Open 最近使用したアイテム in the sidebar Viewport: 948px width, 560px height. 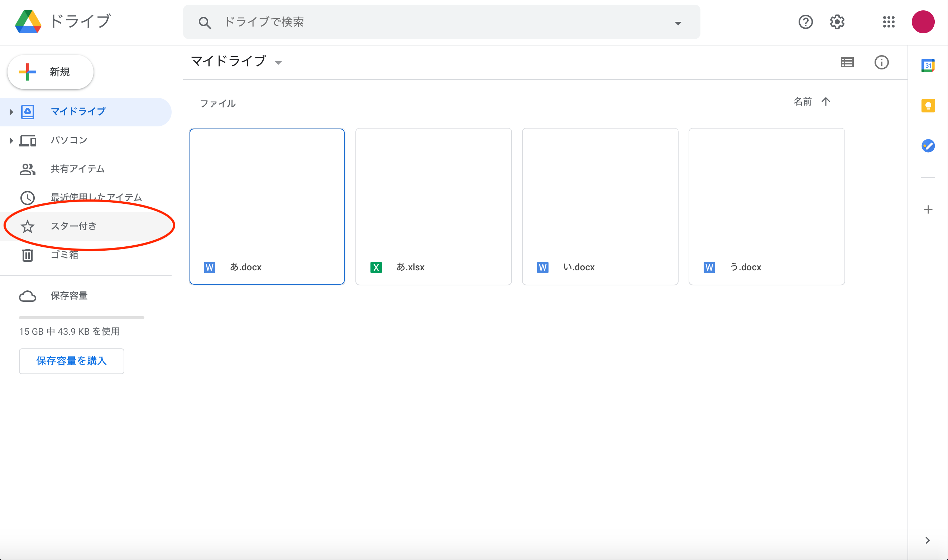pos(86,198)
